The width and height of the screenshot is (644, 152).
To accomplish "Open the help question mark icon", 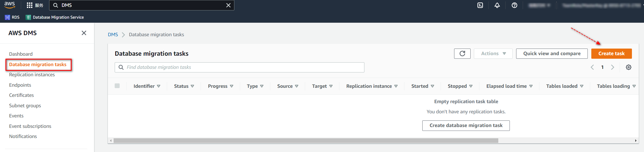I will point(514,5).
